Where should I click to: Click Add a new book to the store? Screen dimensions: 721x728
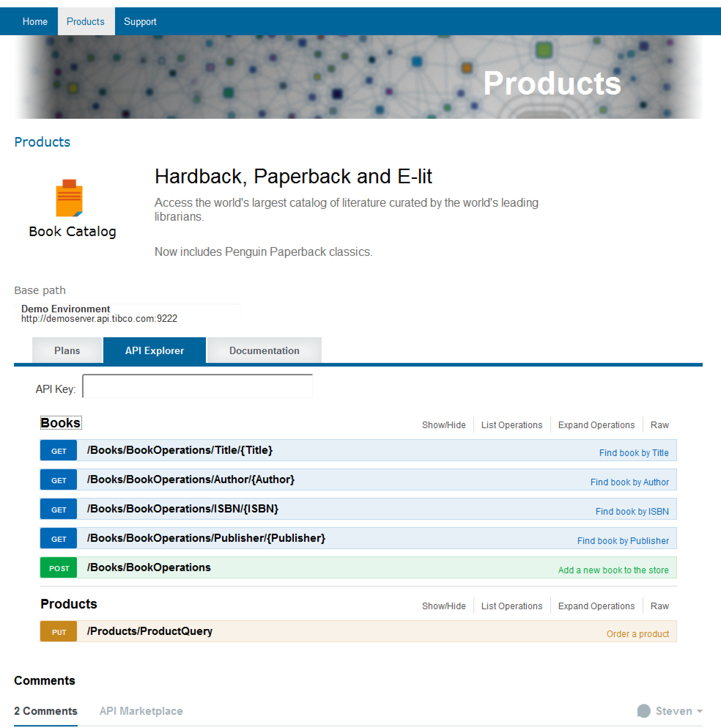(613, 570)
